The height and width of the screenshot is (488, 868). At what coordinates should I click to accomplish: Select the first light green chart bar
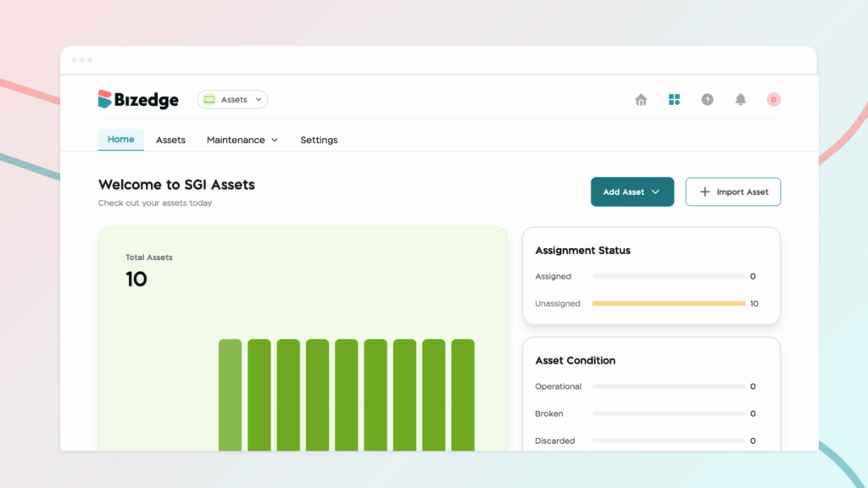pyautogui.click(x=230, y=394)
